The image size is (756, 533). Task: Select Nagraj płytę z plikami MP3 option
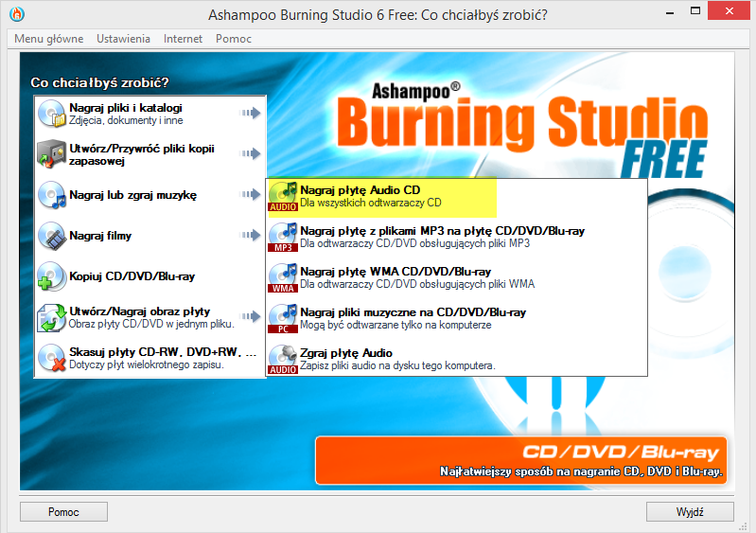point(457,237)
